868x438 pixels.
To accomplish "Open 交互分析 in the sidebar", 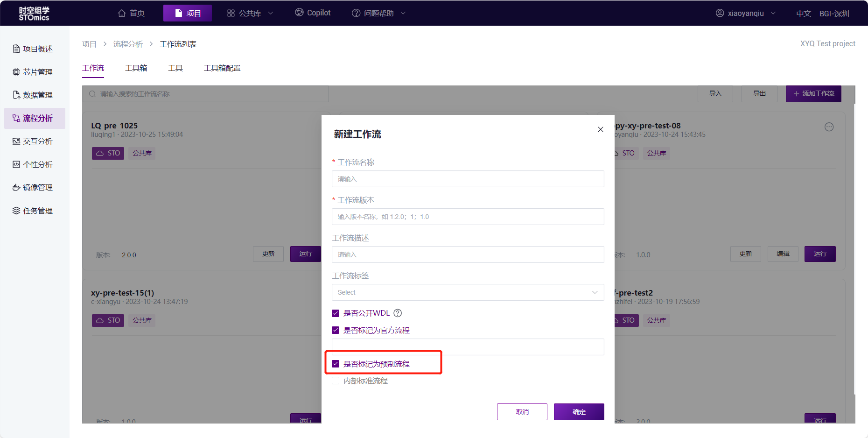I will click(35, 141).
